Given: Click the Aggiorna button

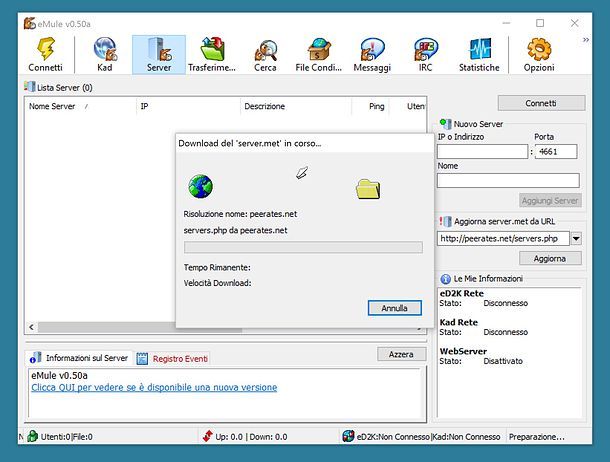Looking at the screenshot, I should 550,259.
